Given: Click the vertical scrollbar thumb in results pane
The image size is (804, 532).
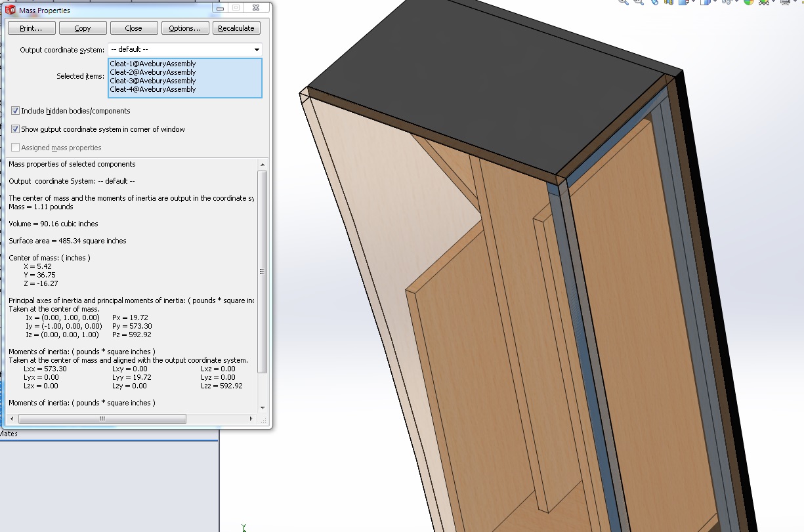Looking at the screenshot, I should point(263,272).
